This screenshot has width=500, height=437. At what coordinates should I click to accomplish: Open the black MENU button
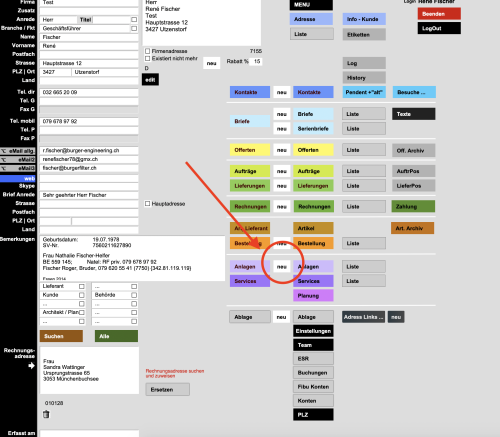(x=311, y=5)
